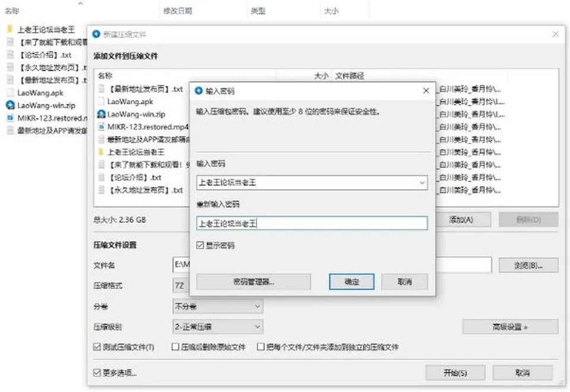Sort by the 大小 column header in Explorer

[x=331, y=11]
